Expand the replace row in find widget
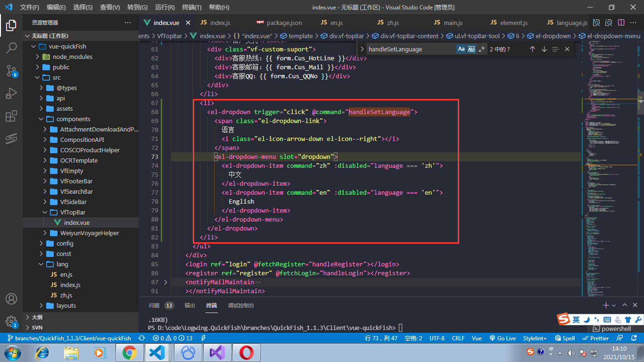 tap(362, 49)
